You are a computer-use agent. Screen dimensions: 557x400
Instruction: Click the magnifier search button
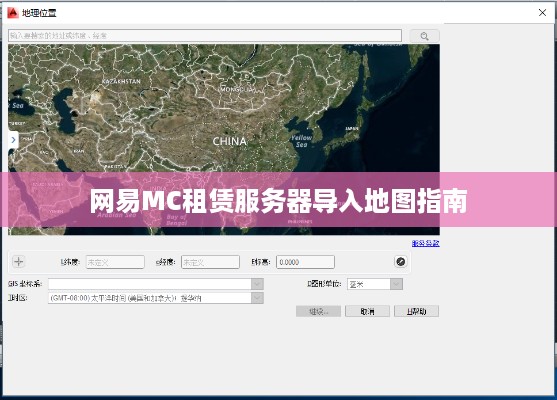[x=424, y=36]
